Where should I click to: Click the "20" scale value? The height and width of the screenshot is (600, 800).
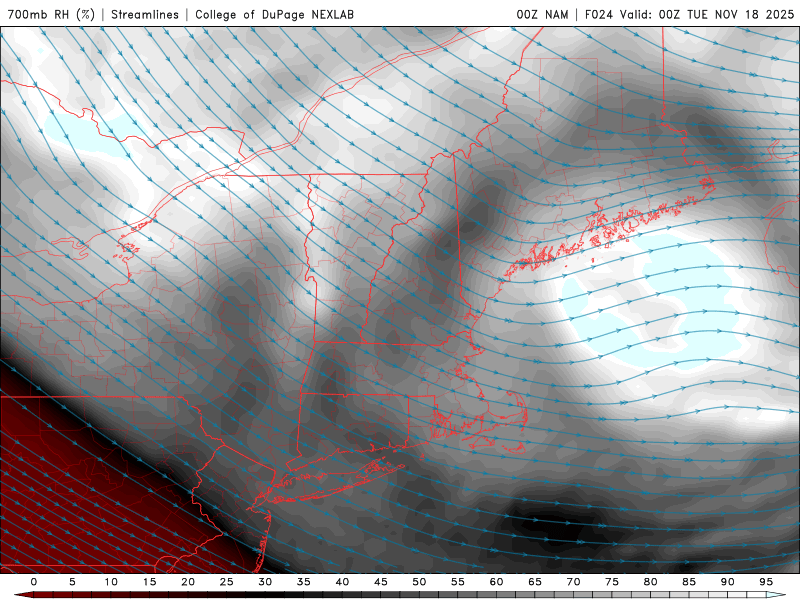pos(188,582)
